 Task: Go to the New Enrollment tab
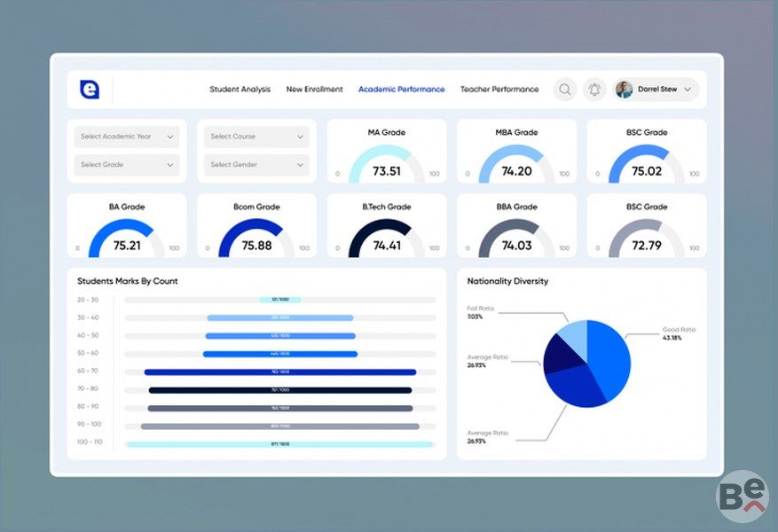click(314, 90)
